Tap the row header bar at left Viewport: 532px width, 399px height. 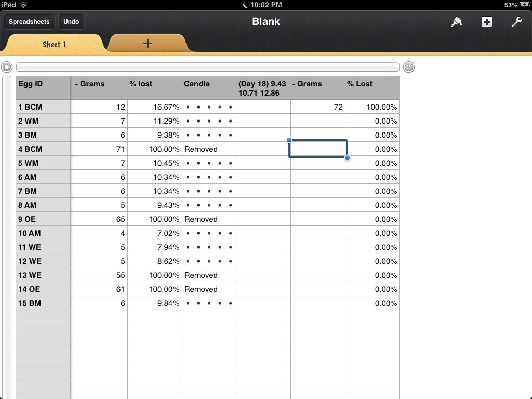pyautogui.click(x=7, y=234)
